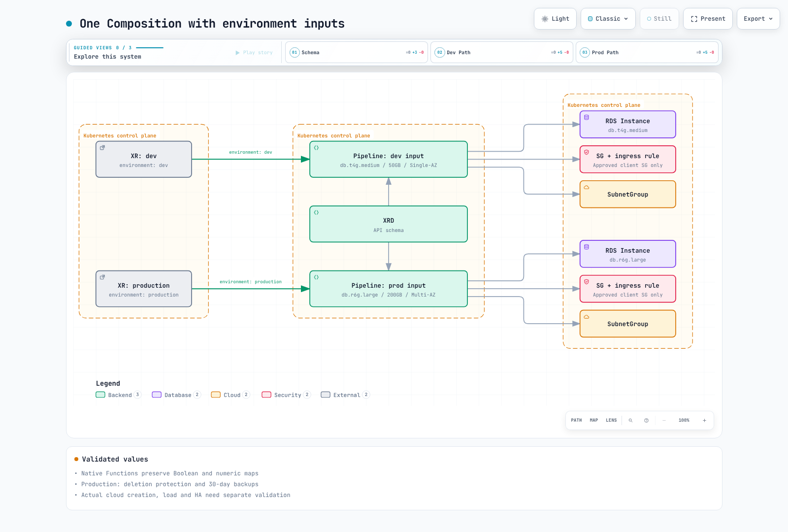Toggle the Still animation button

click(659, 19)
